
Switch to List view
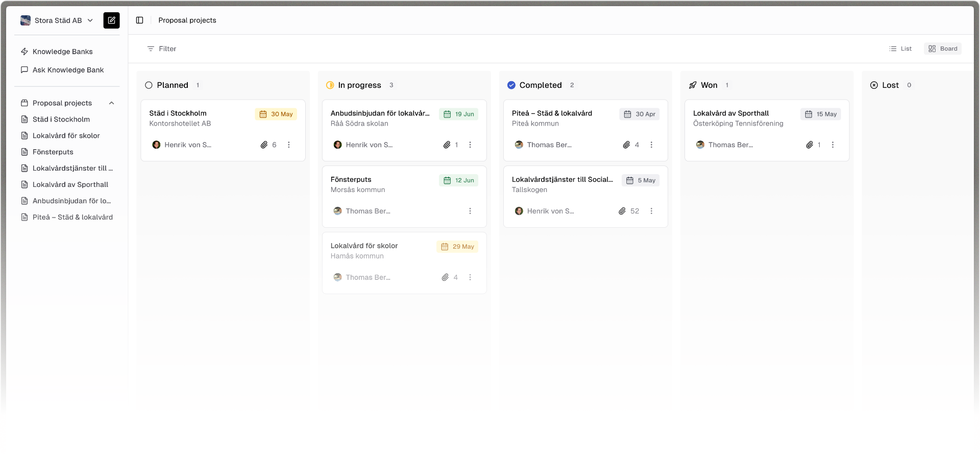[x=900, y=49]
